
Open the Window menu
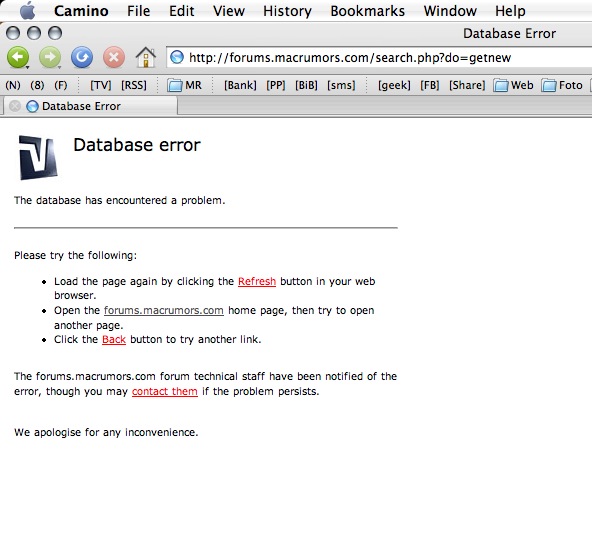click(x=450, y=11)
